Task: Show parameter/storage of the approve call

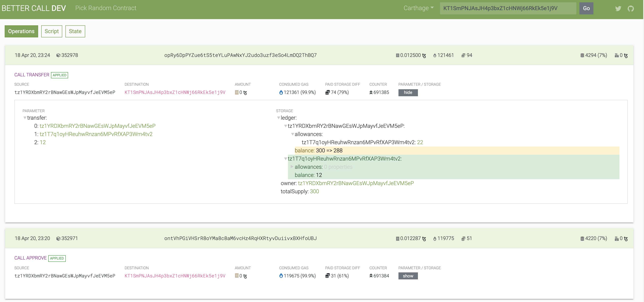Action: click(x=408, y=276)
